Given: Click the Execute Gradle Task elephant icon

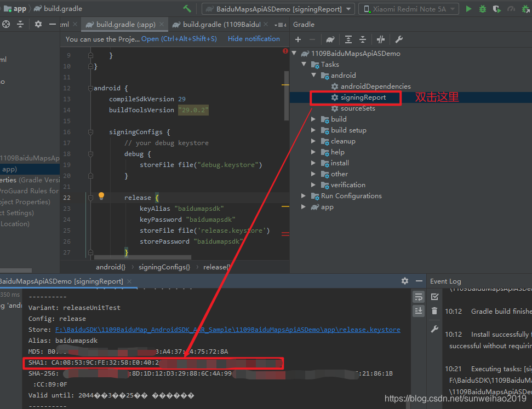Looking at the screenshot, I should [330, 39].
